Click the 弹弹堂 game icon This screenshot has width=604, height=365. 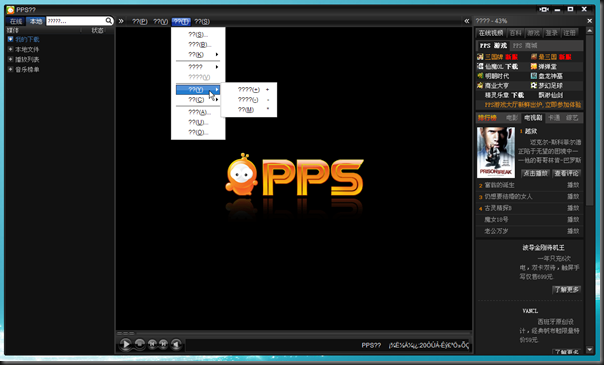click(x=534, y=67)
